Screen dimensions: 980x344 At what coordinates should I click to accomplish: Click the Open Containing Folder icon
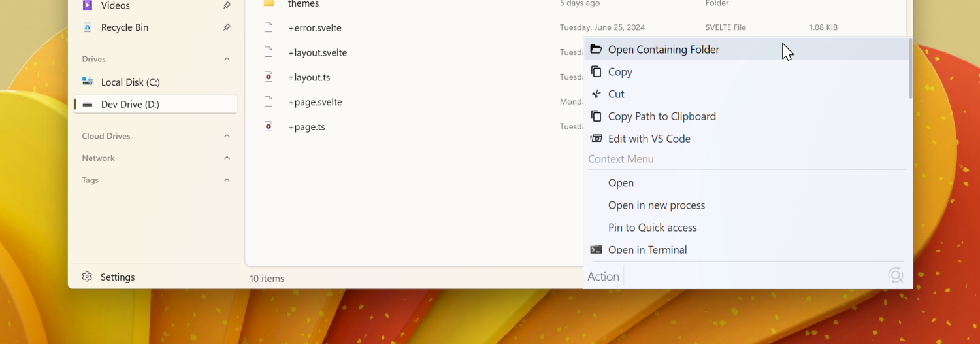(596, 50)
